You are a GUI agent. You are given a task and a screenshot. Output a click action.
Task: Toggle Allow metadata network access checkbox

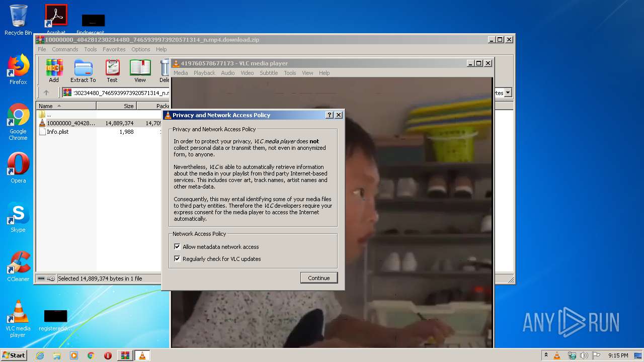click(177, 247)
